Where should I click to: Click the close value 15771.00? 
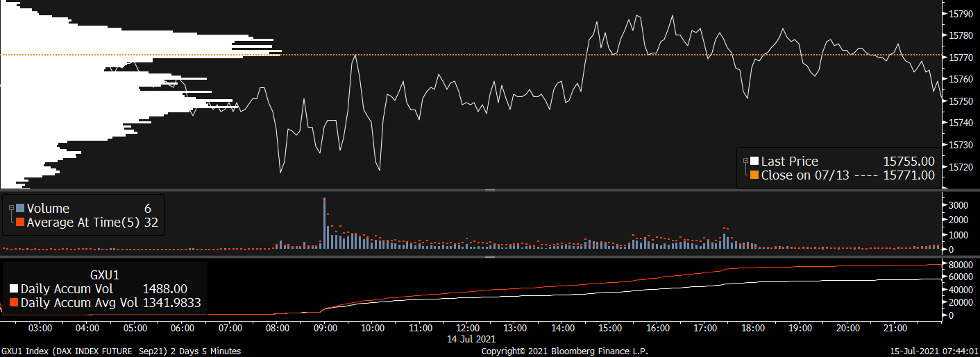909,175
